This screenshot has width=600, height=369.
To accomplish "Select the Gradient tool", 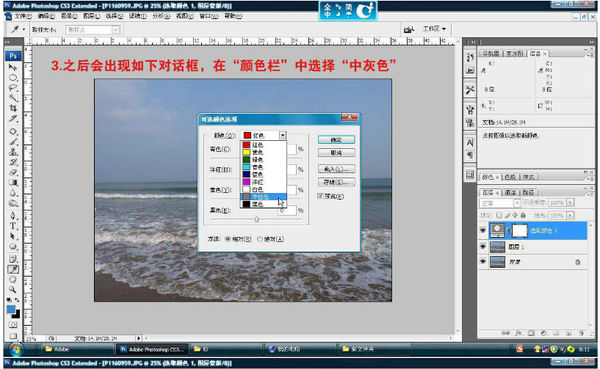I will (13, 183).
